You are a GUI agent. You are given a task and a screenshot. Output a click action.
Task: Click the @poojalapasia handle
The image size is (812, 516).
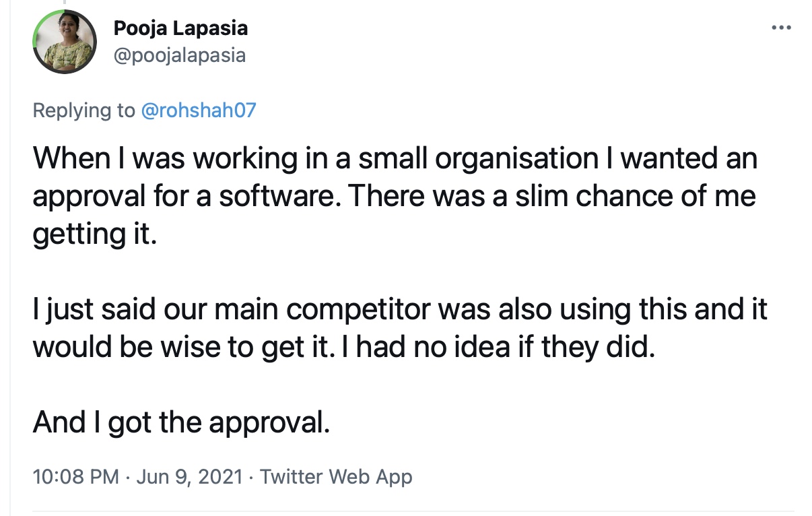pyautogui.click(x=179, y=55)
